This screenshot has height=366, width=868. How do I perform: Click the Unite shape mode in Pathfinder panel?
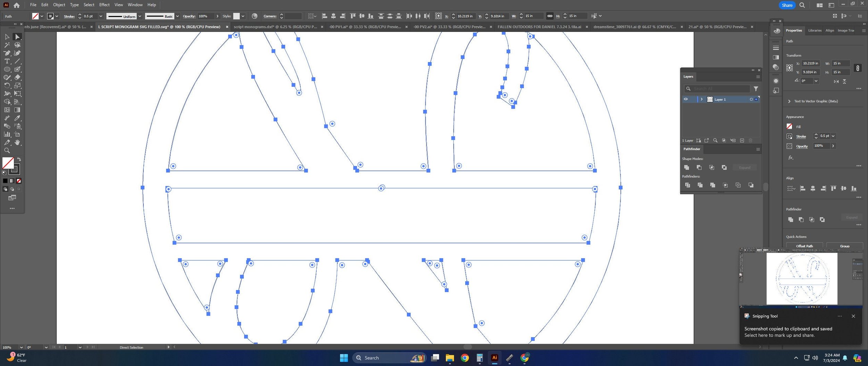[686, 168]
